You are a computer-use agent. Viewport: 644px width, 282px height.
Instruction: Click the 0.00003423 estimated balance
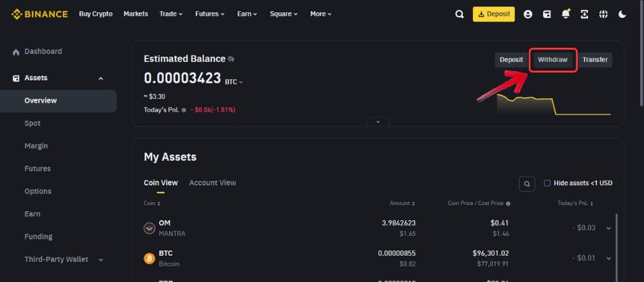coord(182,78)
